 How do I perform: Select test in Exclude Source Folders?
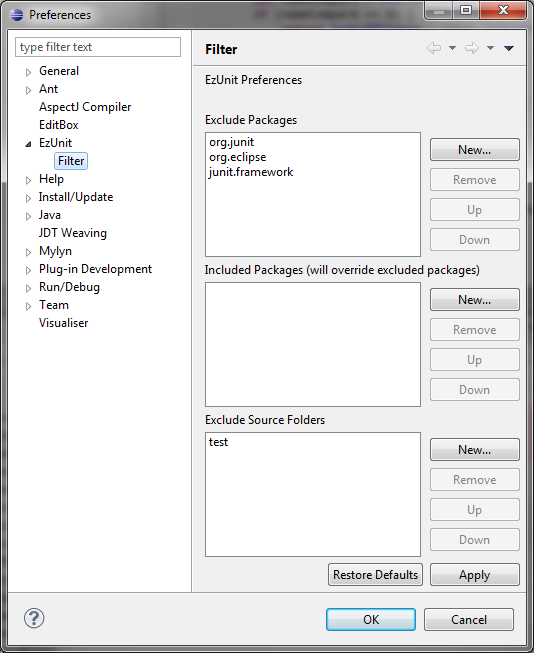pyautogui.click(x=218, y=442)
